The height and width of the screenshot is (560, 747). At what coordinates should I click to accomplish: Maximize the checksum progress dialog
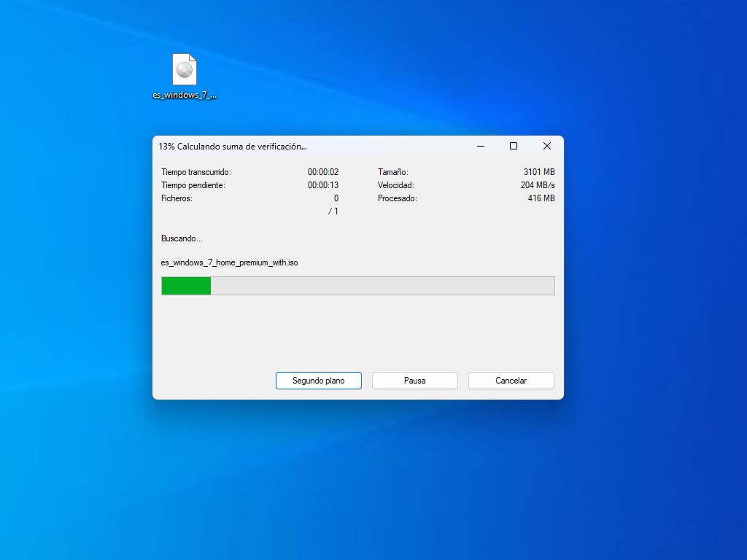click(x=514, y=146)
